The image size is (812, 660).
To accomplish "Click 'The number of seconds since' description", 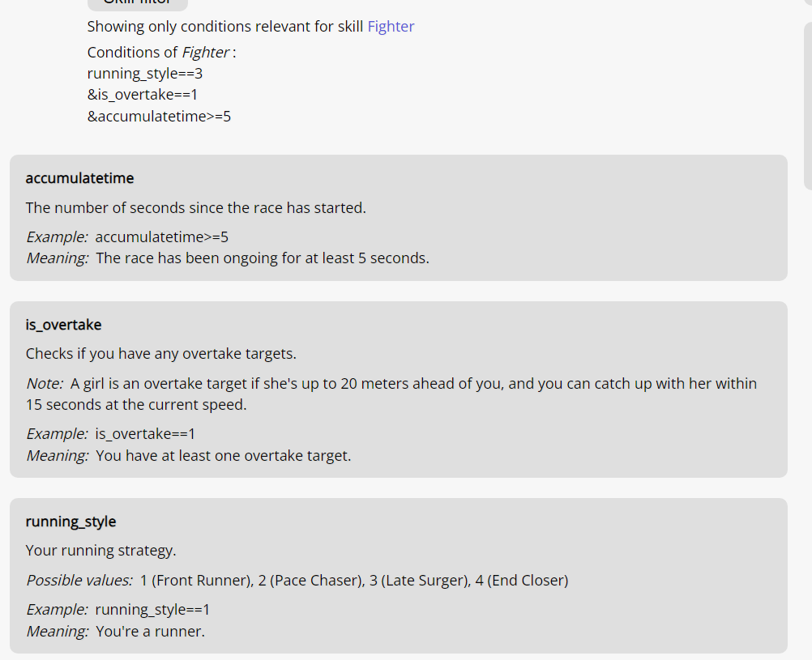I will (196, 207).
